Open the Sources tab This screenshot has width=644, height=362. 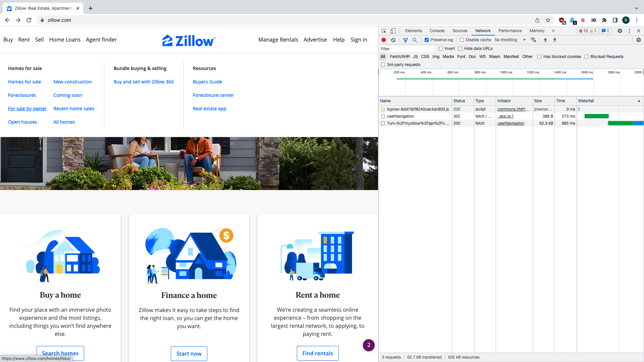460,31
